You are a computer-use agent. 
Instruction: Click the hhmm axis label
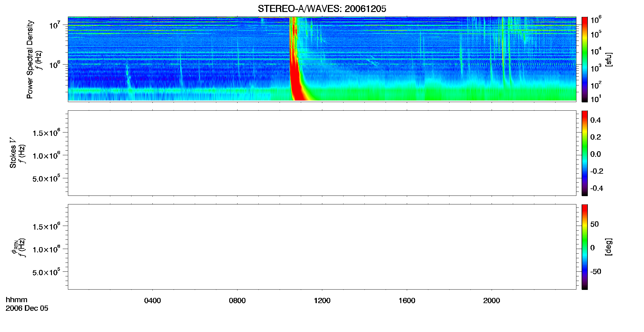[17, 300]
